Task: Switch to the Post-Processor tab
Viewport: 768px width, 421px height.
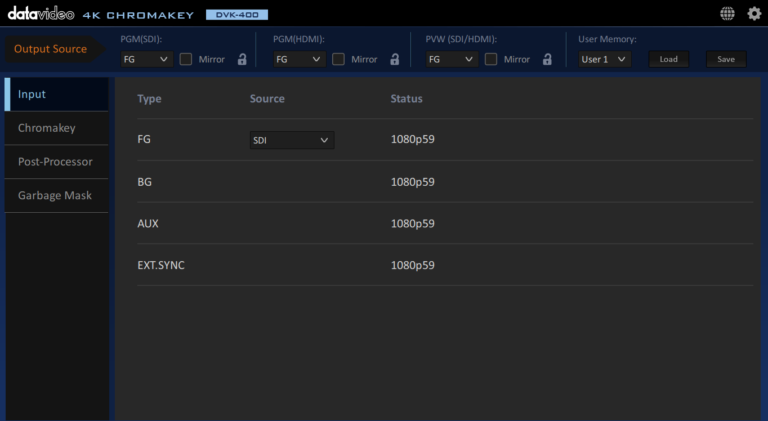Action: point(56,162)
